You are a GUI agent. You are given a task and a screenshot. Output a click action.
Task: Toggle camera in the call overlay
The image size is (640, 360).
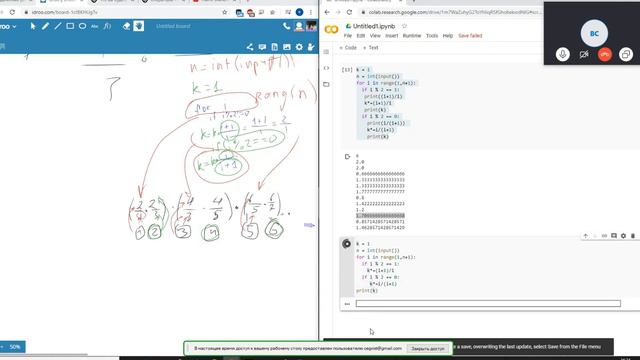click(x=584, y=54)
